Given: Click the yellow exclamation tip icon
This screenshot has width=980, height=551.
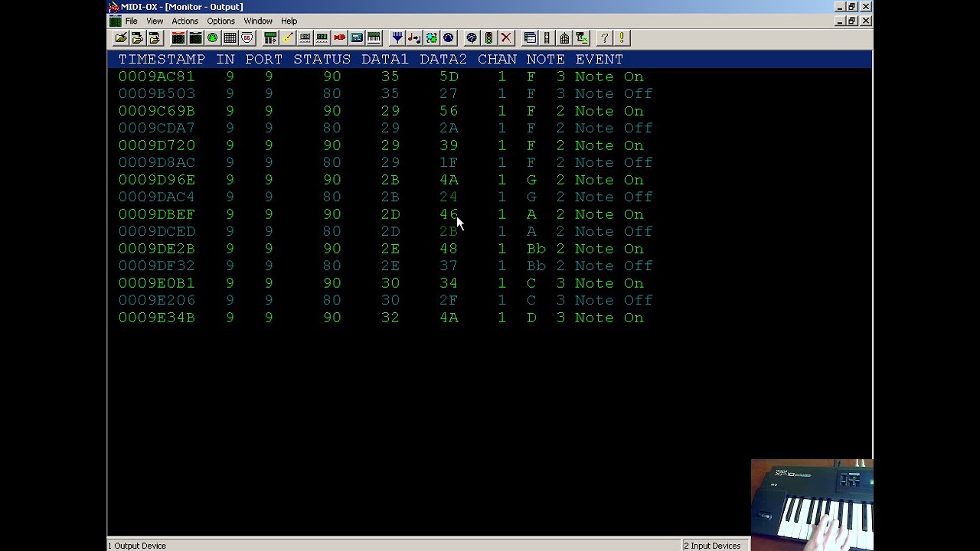Looking at the screenshot, I should (621, 37).
